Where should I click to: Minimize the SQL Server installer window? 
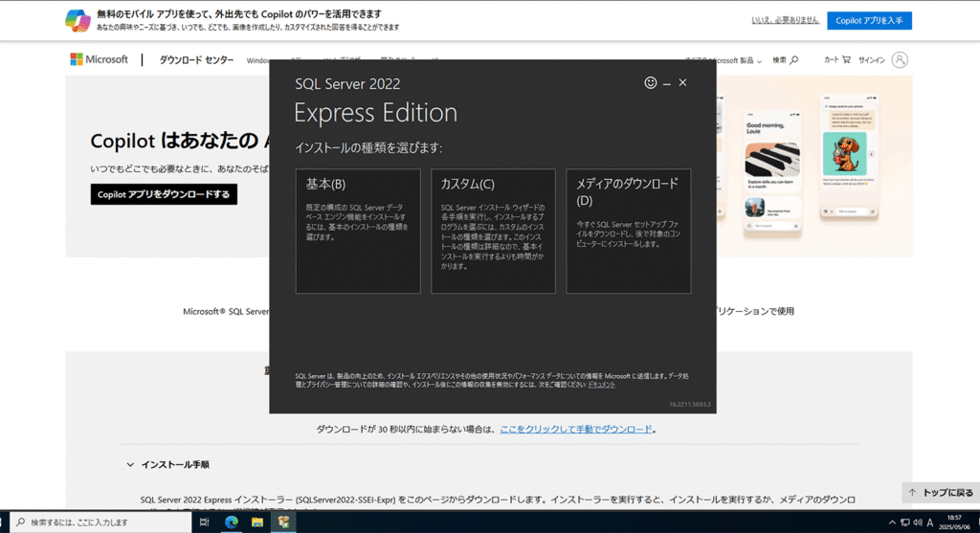pos(667,83)
